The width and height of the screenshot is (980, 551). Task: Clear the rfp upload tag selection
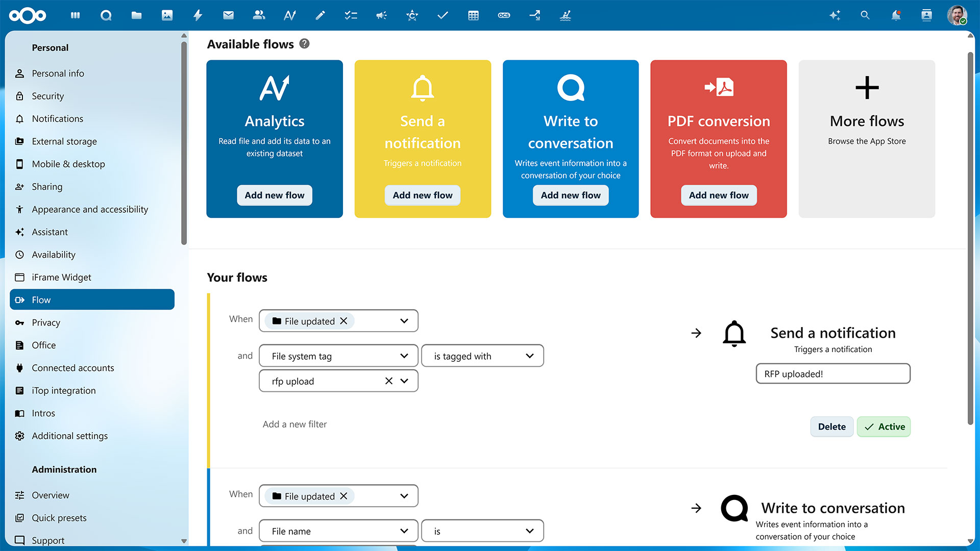point(388,381)
